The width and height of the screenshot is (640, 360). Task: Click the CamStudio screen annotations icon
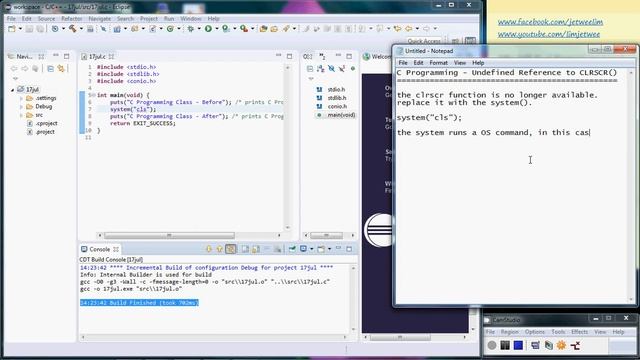(x=535, y=345)
